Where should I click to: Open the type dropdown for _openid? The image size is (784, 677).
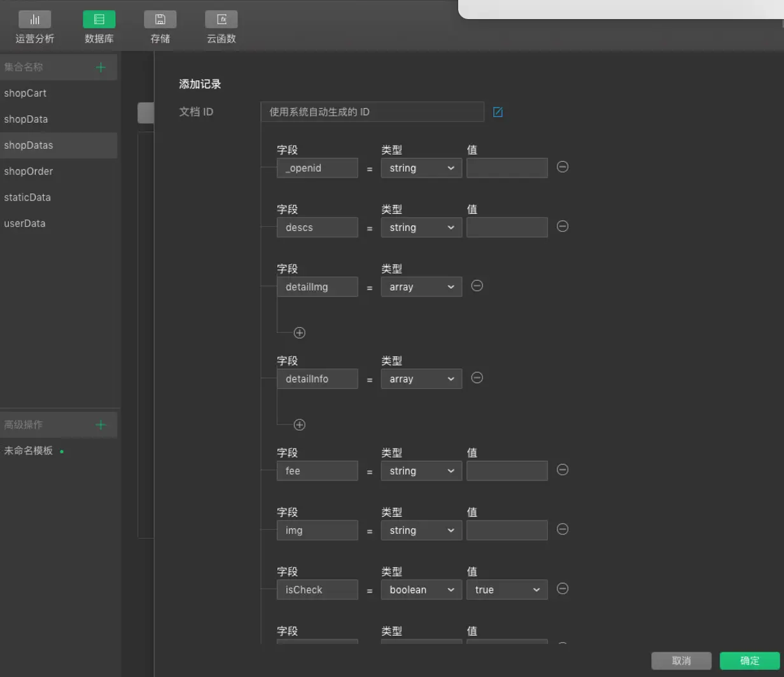click(x=421, y=168)
